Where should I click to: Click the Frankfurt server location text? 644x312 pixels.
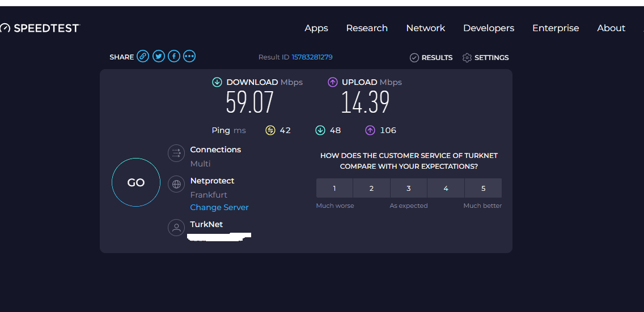[x=209, y=195]
